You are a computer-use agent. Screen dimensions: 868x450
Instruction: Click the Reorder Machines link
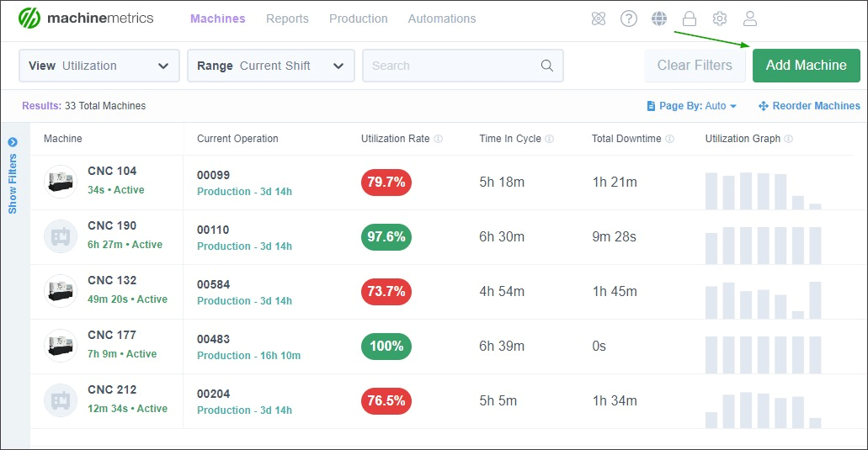coord(809,106)
